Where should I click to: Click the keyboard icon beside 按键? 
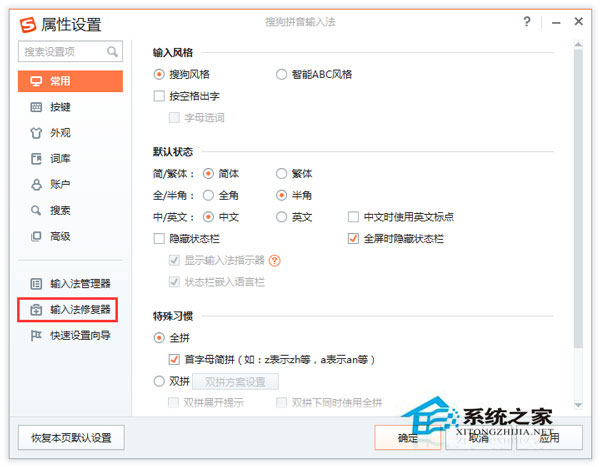coord(36,107)
